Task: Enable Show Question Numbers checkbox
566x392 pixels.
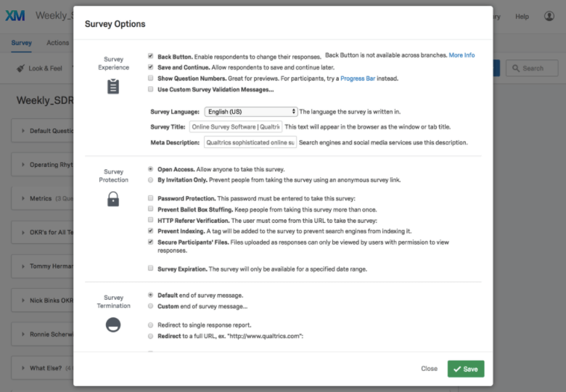Action: 150,78
